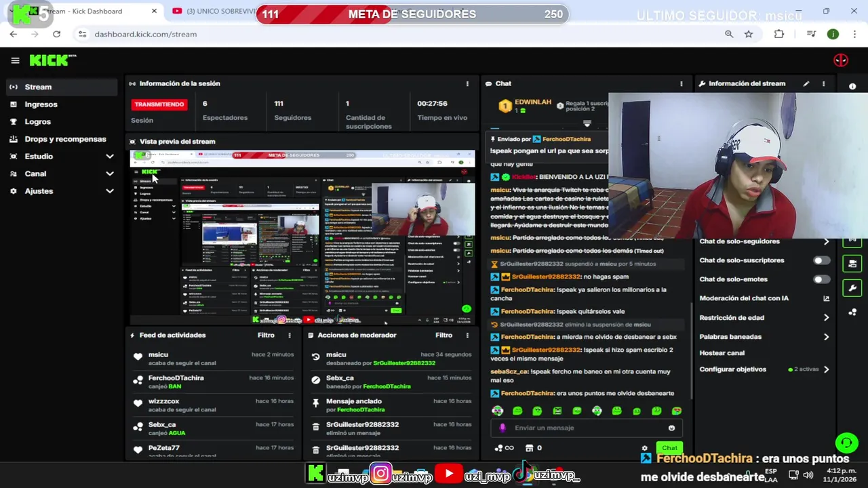Open Restricción de edad settings chevron
Image resolution: width=868 pixels, height=488 pixels.
pos(826,317)
